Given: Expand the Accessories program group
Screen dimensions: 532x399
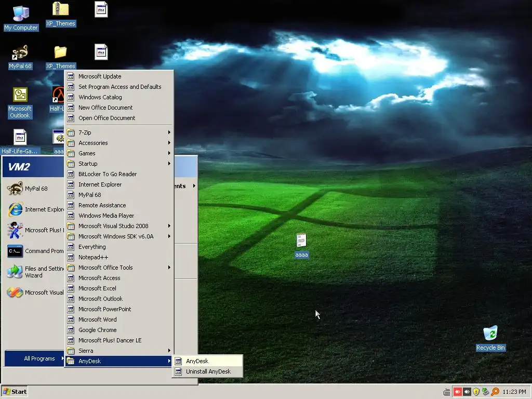Looking at the screenshot, I should coord(119,143).
